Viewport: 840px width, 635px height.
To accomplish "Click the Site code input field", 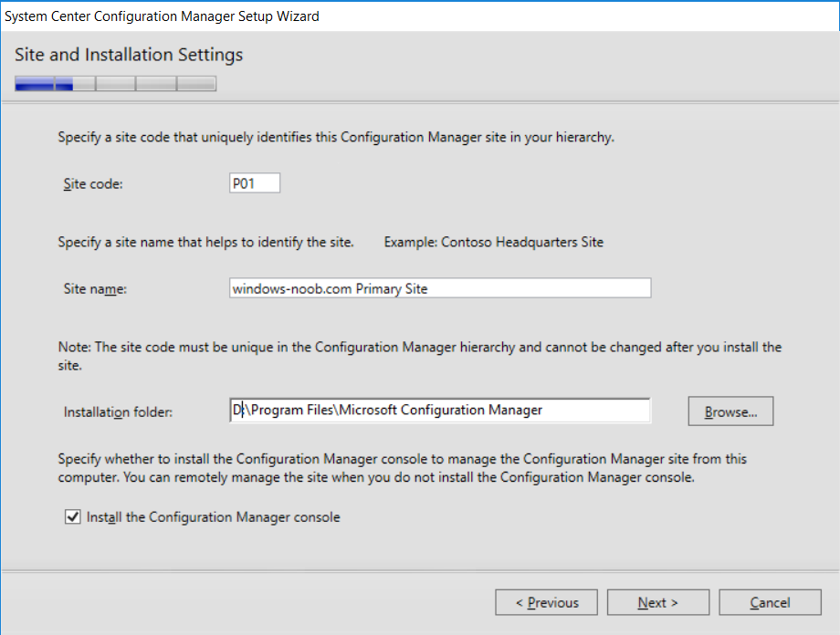I will [255, 183].
